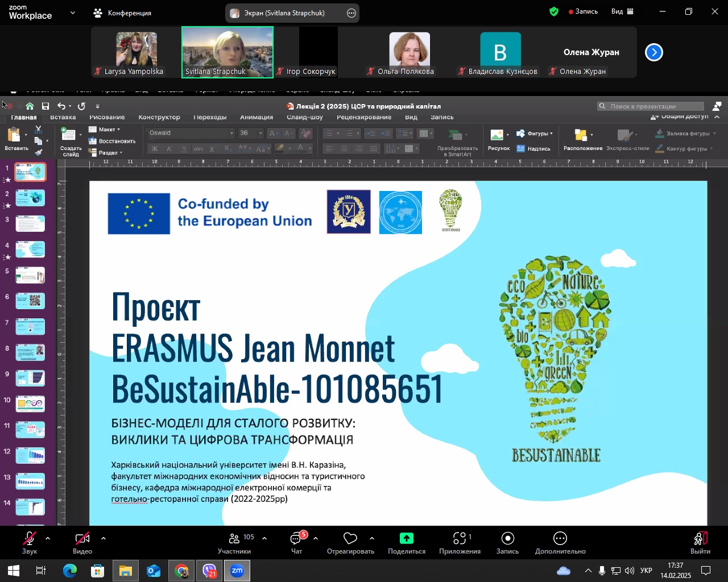
Task: Open the Слайд-шоу ribbon tab
Action: coord(305,118)
